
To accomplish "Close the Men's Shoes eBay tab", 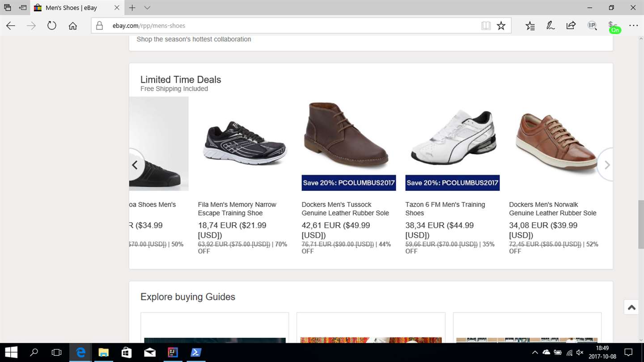I will click(117, 8).
